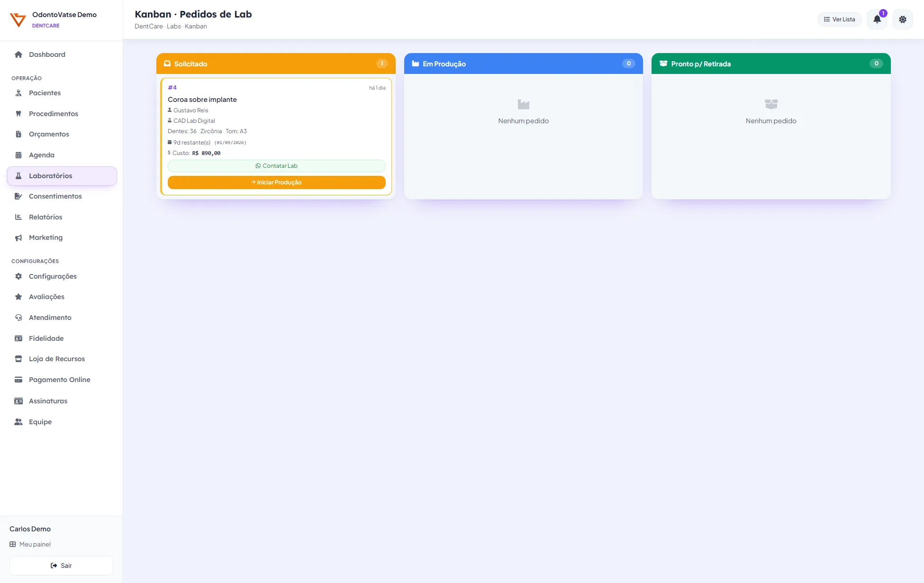Click the Fidelidade card icon

click(18, 338)
